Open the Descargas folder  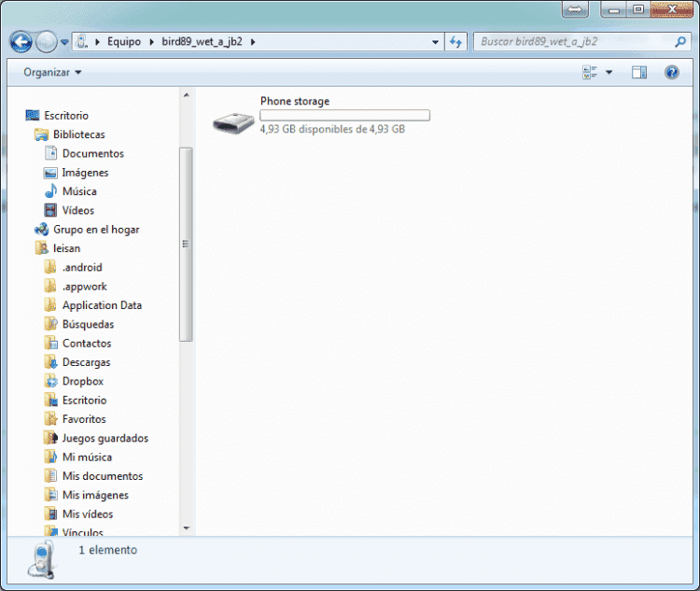(86, 362)
